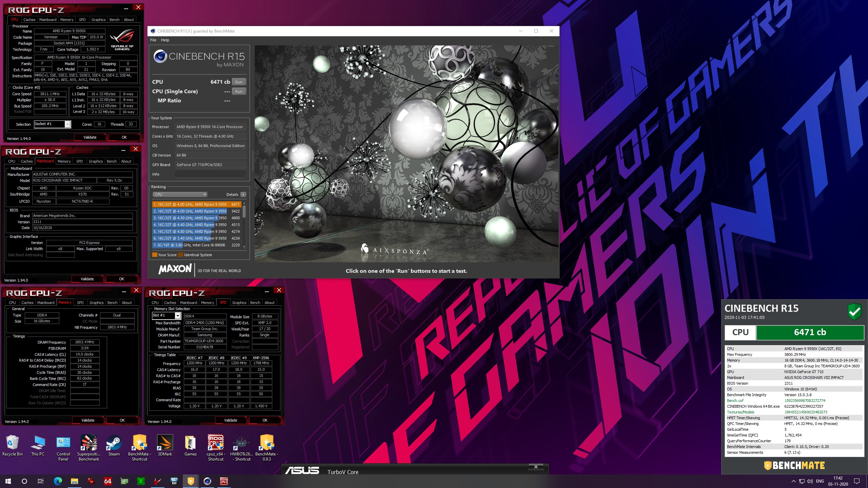Show hidden system tray icons
The width and height of the screenshot is (868, 488).
tap(793, 481)
